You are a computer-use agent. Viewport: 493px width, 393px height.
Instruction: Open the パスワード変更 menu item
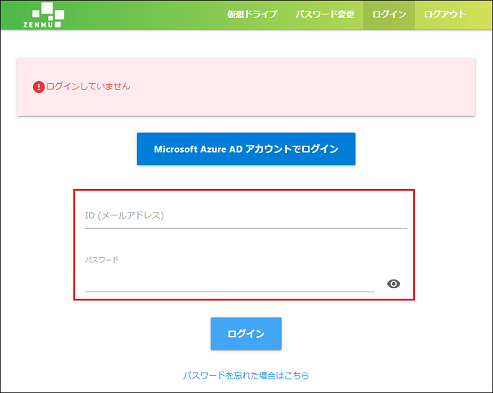(x=325, y=15)
